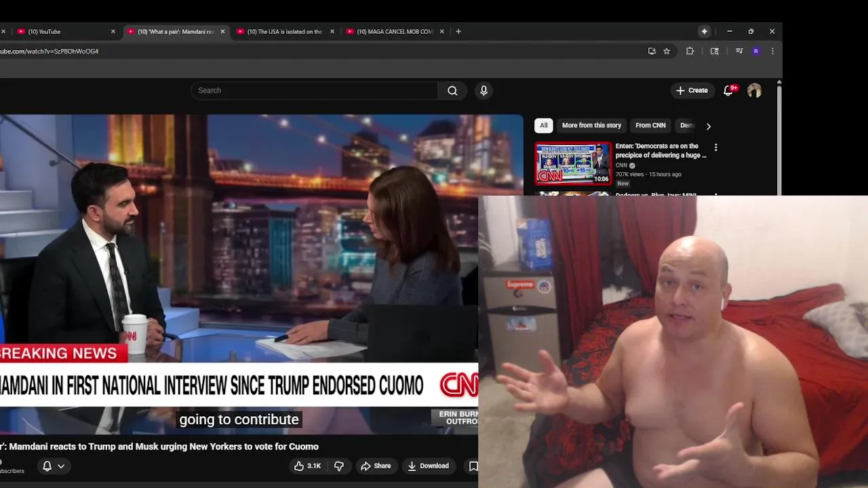Viewport: 868px width, 488px height.
Task: Open the Chrome media control icon
Action: pos(739,51)
